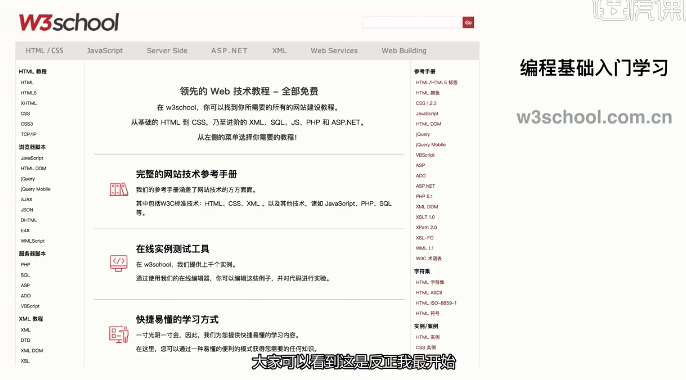Image resolution: width=686 pixels, height=380 pixels.
Task: Open AJAX link under 浏览器脚本
Action: tap(27, 199)
